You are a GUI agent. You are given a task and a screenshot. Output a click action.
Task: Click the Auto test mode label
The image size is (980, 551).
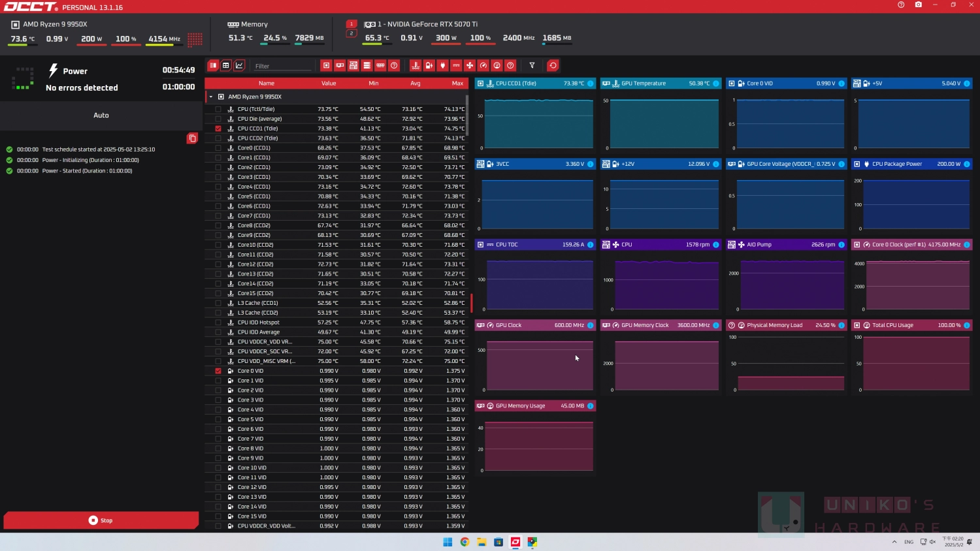pos(101,116)
